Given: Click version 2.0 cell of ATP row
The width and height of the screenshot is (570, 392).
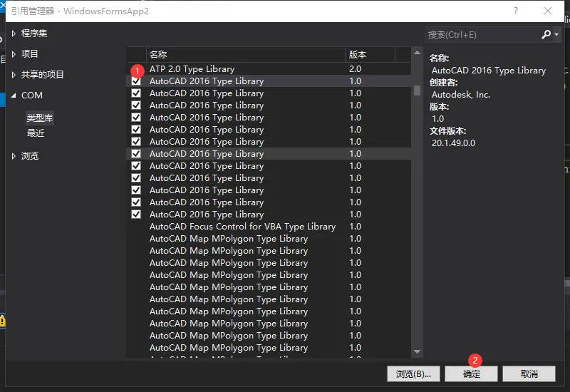Looking at the screenshot, I should pyautogui.click(x=355, y=69).
